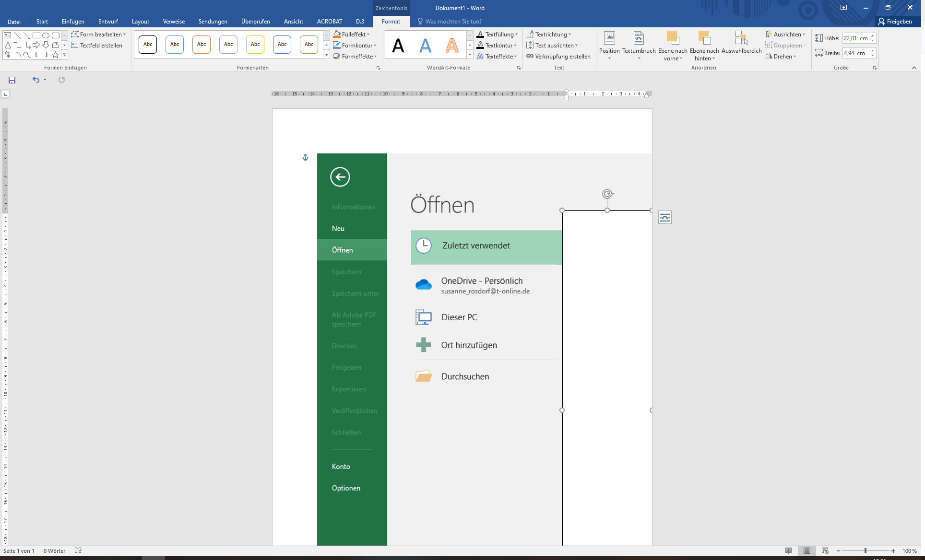Open the Datei tab
Image resolution: width=925 pixels, height=560 pixels.
pos(14,22)
